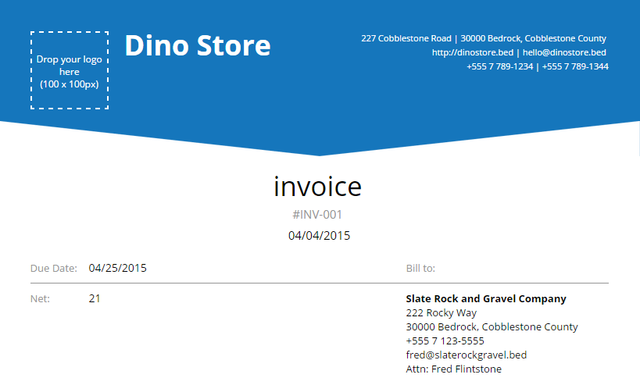
Task: Edit invoice number #INV-001
Action: pos(317,215)
